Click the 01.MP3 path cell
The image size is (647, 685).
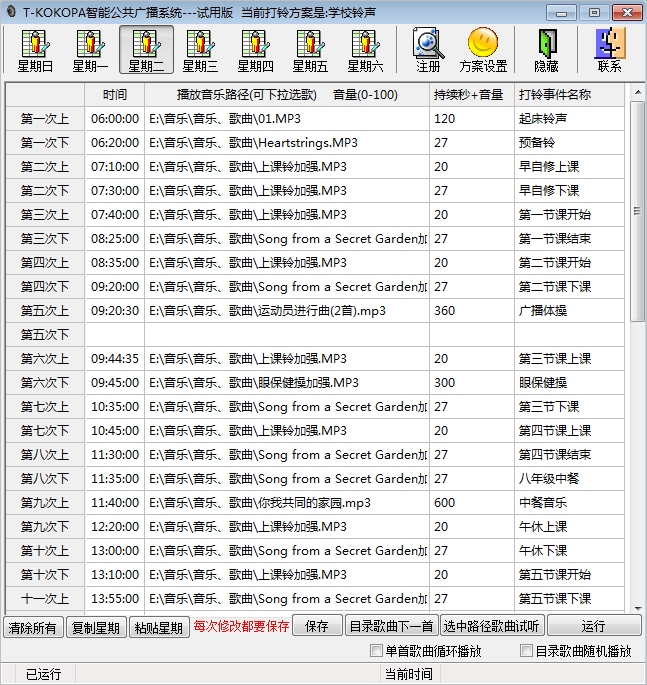pyautogui.click(x=287, y=119)
